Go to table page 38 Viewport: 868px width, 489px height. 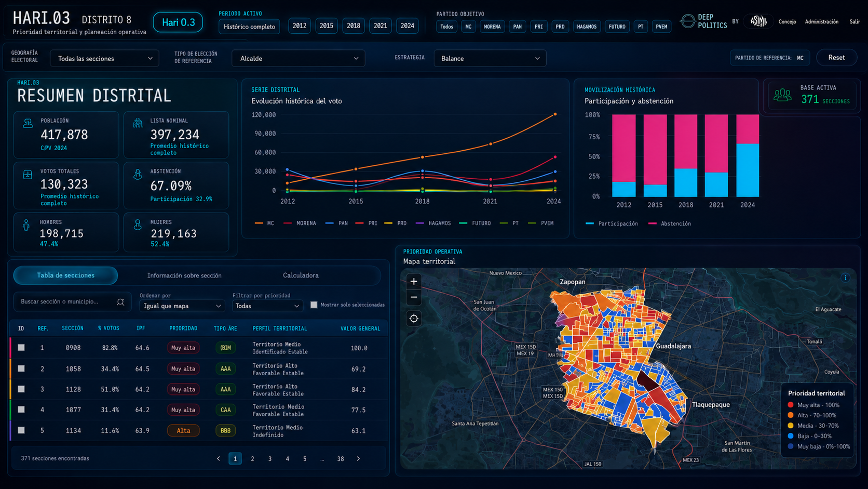tap(341, 459)
